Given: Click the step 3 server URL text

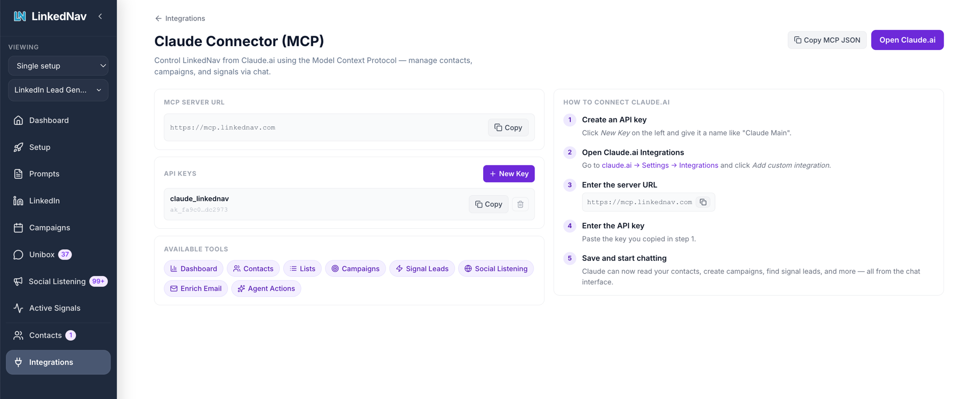Looking at the screenshot, I should [639, 202].
